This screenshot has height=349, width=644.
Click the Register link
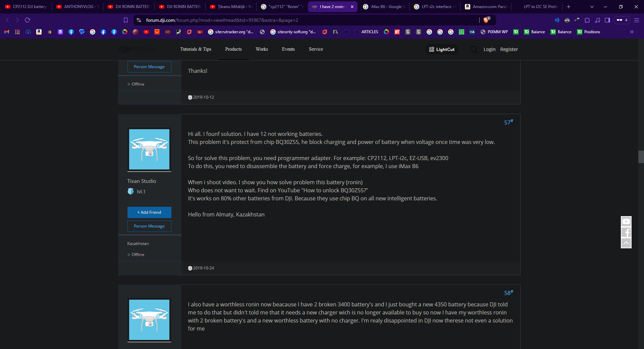pos(509,49)
